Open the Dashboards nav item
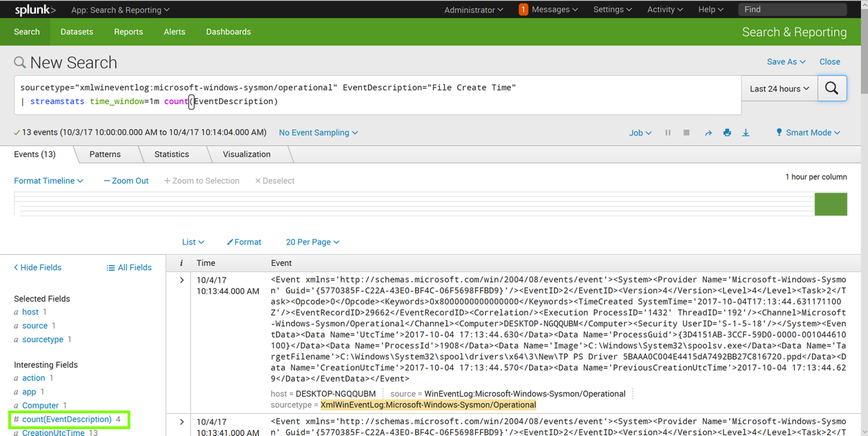Viewport: 868px width, 436px height. (228, 32)
